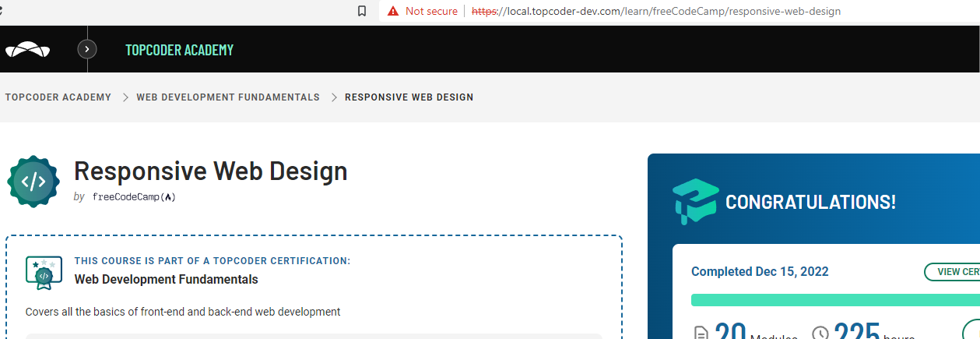
Task: Click the hours clock icon
Action: [820, 334]
